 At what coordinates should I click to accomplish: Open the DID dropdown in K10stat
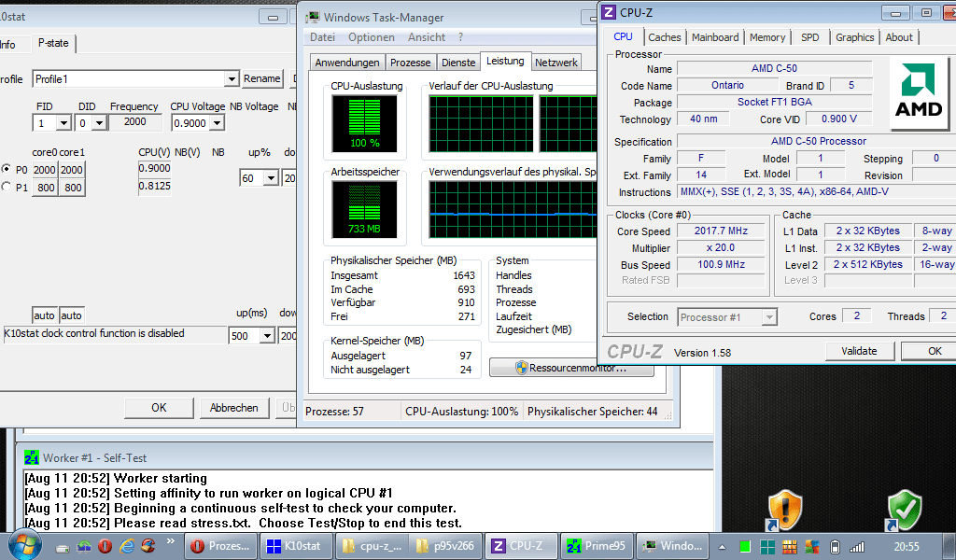tap(99, 123)
